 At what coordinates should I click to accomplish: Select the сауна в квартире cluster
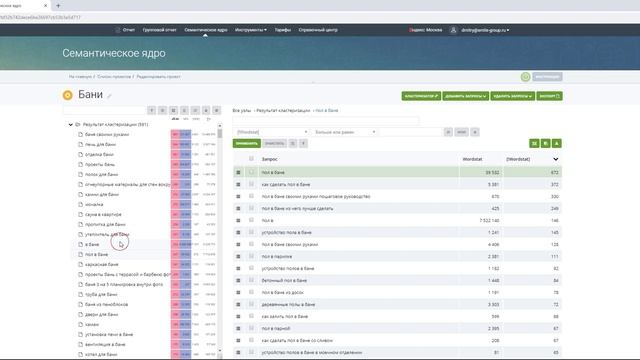click(103, 214)
